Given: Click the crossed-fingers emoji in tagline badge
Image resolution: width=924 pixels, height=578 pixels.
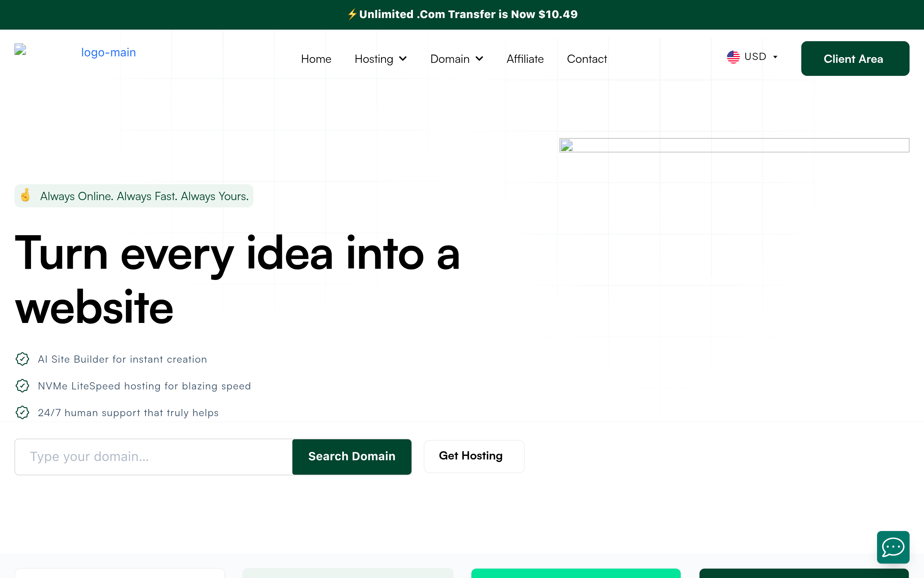Looking at the screenshot, I should (x=26, y=195).
